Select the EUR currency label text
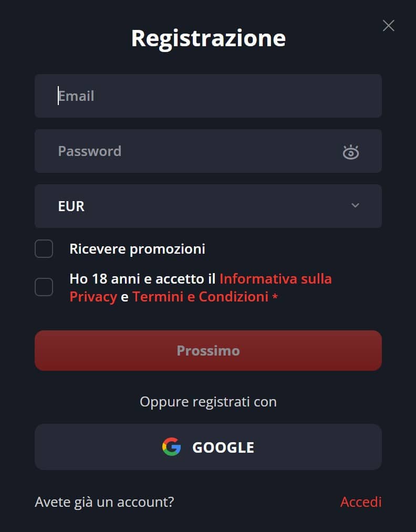The height and width of the screenshot is (532, 416). coord(71,206)
